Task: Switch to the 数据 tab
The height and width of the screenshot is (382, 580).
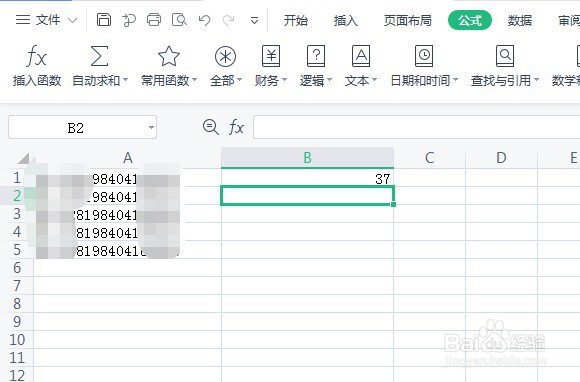Action: click(520, 20)
